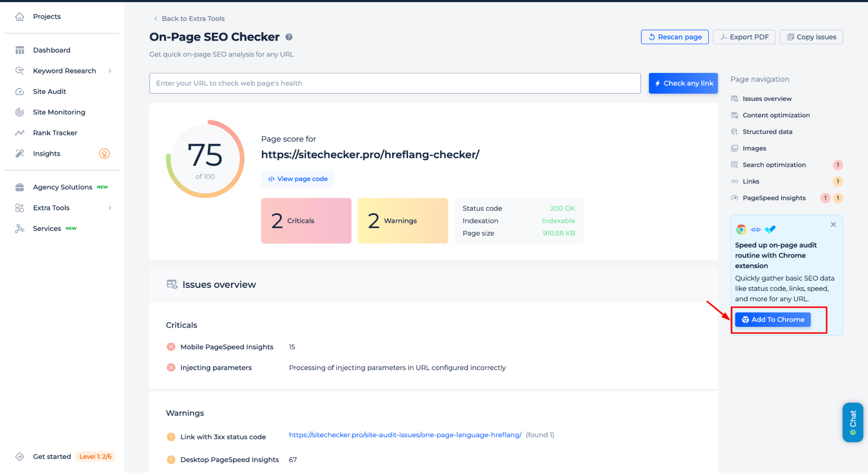Viewport: 868px width, 473px height.
Task: Click the Site Monitoring icon
Action: point(20,112)
